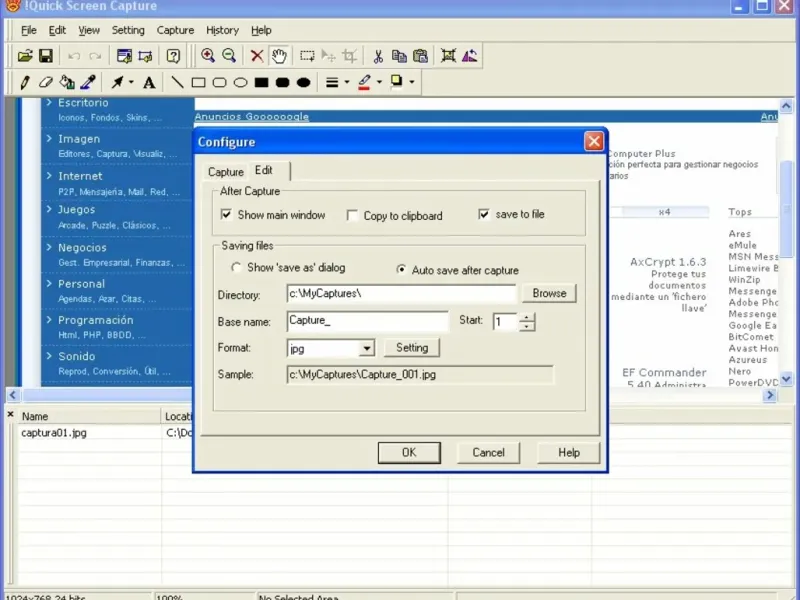
Task: Click the fill color yellow swatch
Action: click(x=396, y=82)
